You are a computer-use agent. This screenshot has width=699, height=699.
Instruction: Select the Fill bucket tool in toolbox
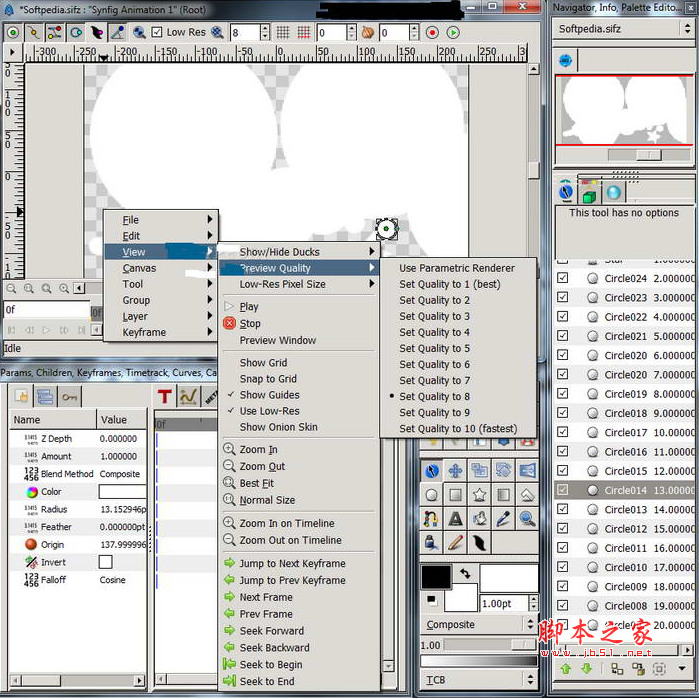click(479, 518)
